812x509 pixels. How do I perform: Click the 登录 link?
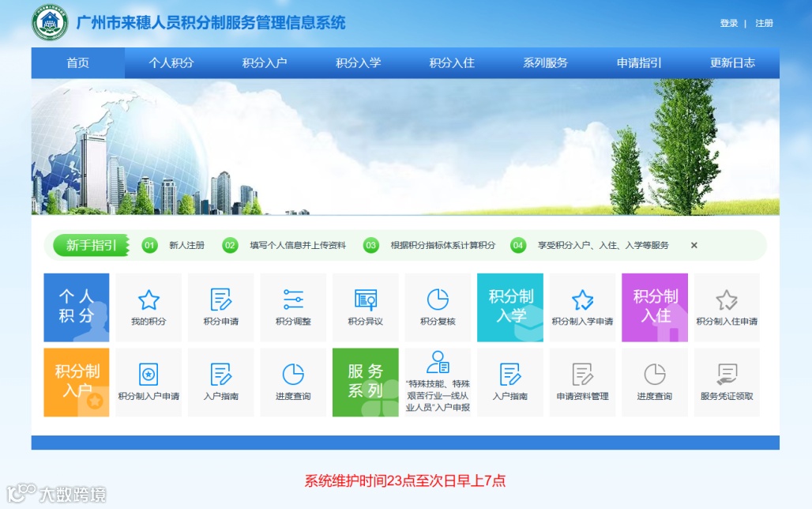(x=728, y=24)
